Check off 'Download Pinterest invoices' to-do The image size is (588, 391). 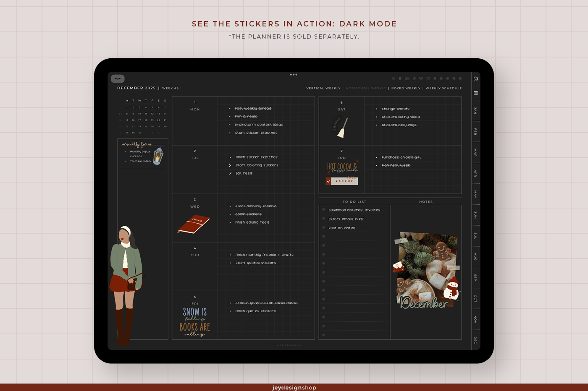click(323, 209)
